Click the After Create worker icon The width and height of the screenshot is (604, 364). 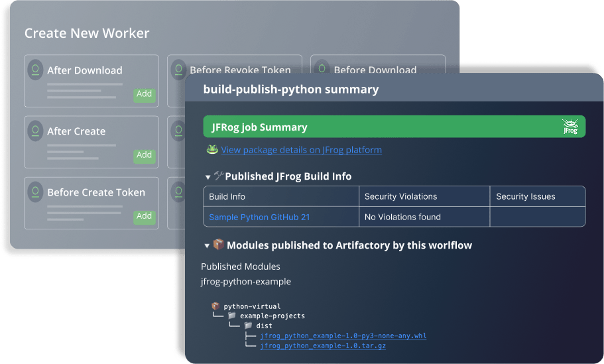(x=35, y=131)
